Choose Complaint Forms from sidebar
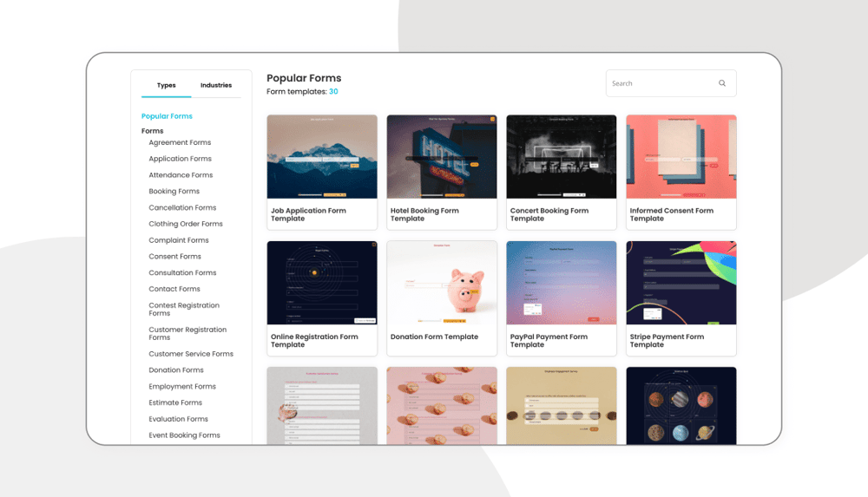 tap(178, 240)
